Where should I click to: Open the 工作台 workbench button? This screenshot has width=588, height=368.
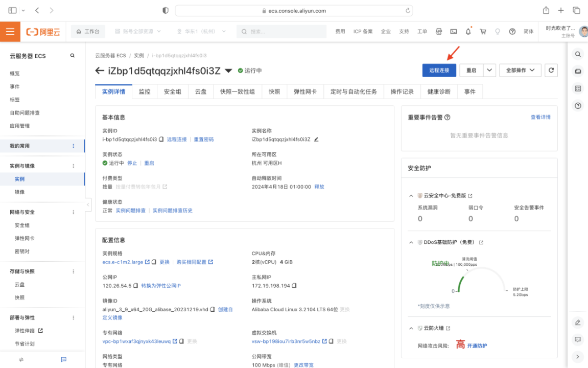(88, 32)
